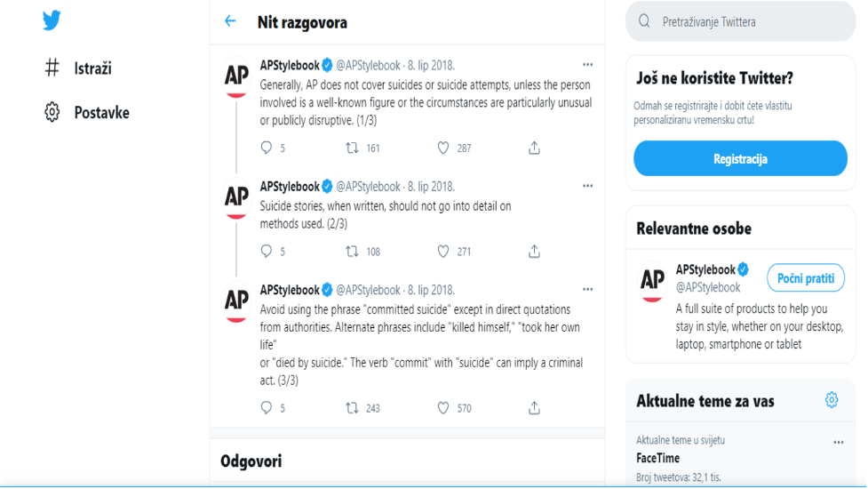Reply to the third tweet (3/3)
This screenshot has width=868, height=489.
coord(267,408)
